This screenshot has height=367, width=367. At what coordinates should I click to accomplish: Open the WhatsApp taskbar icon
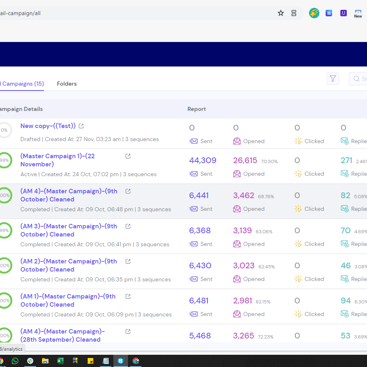[15, 361]
